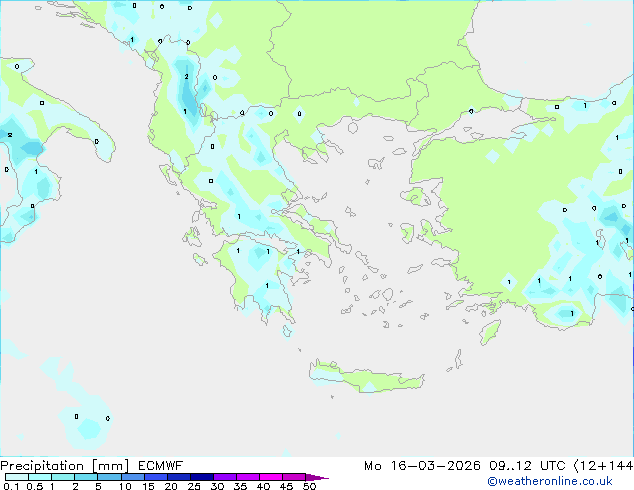
Task: Click the 'ECMWF' model label
Action: point(160,466)
